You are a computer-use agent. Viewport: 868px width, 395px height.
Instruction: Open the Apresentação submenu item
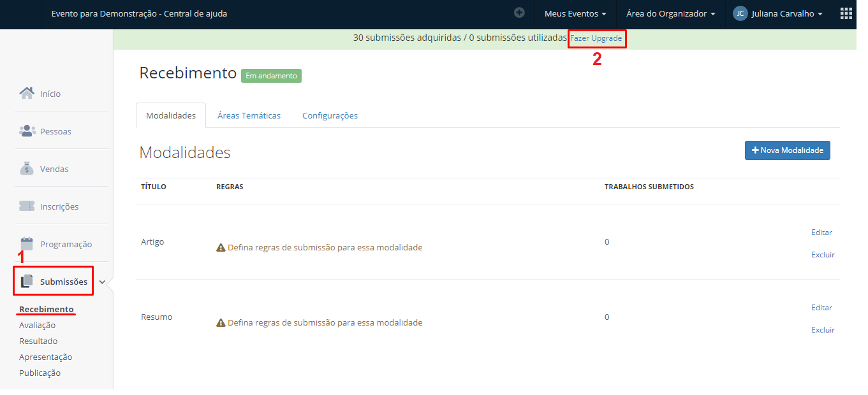point(46,357)
